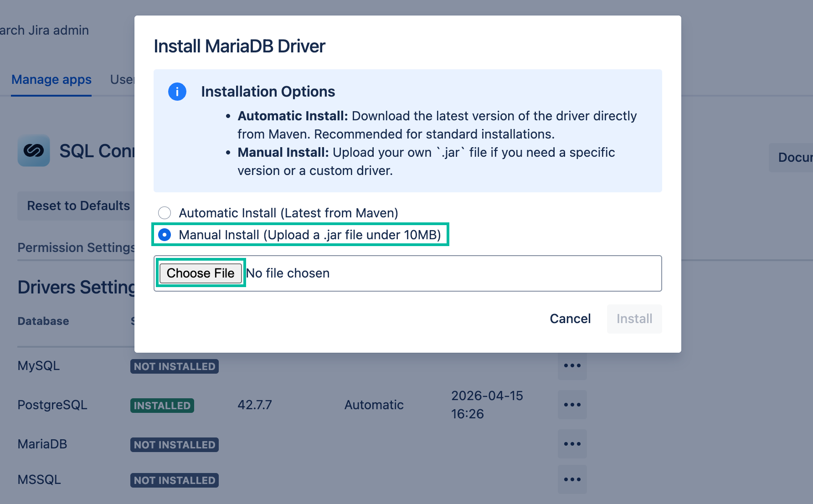This screenshot has width=813, height=504.
Task: Click the SQL Connector app logo icon
Action: point(34,150)
